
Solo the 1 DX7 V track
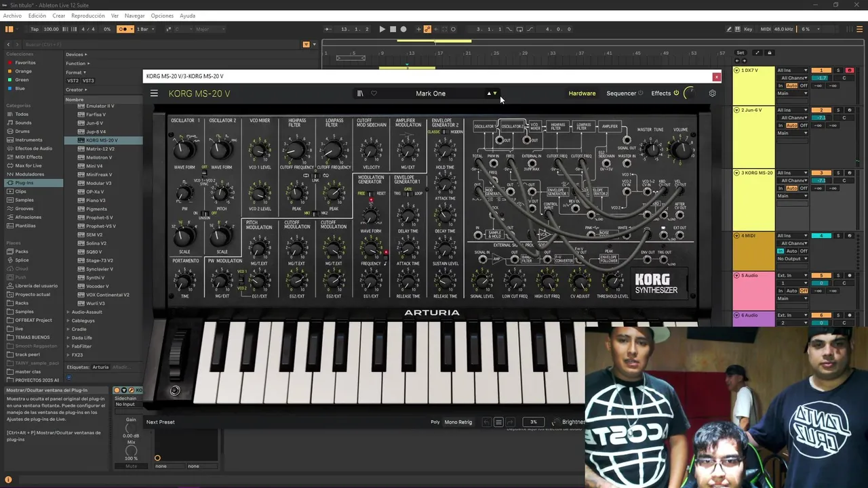pyautogui.click(x=838, y=70)
